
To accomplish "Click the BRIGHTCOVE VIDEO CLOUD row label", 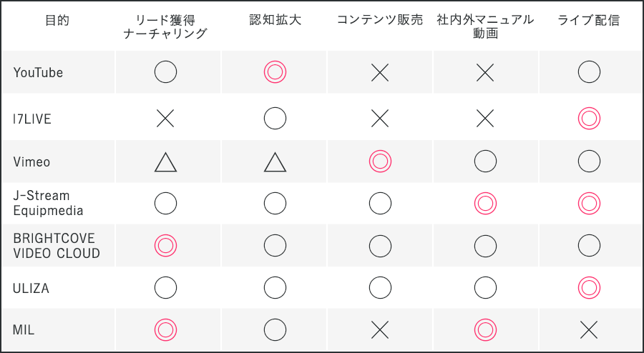I will coord(57,245).
